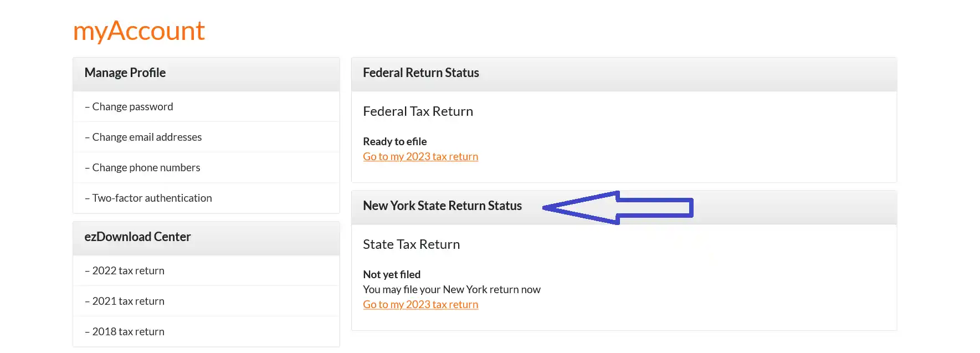Click the blue arrow pointing at New York header
The height and width of the screenshot is (353, 980).
pos(618,208)
